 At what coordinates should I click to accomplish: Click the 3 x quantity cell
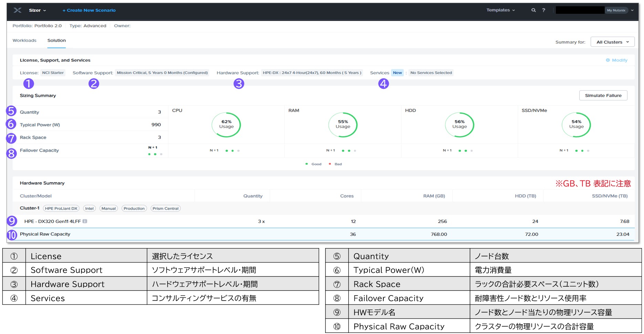(x=261, y=221)
